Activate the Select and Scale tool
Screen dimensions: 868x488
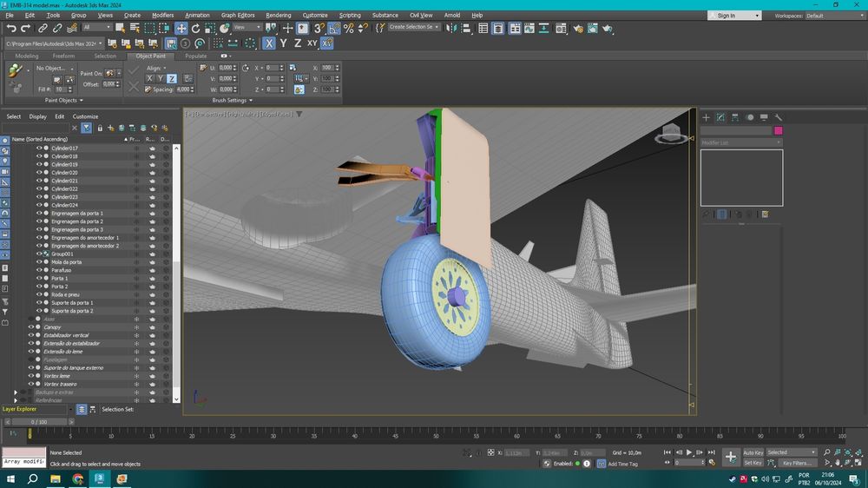(210, 28)
